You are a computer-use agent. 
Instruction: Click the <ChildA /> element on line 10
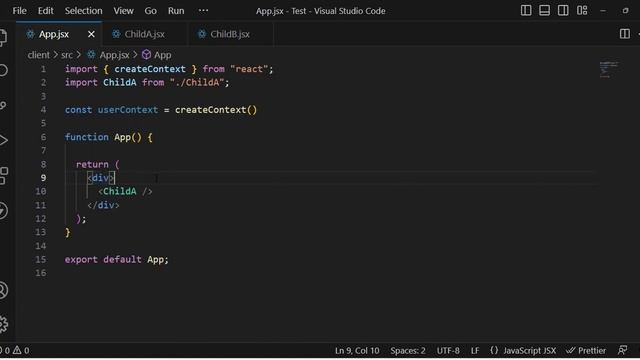coord(125,191)
